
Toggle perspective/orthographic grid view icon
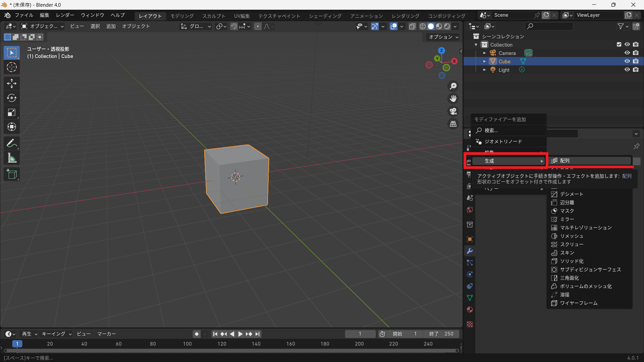coord(453,124)
